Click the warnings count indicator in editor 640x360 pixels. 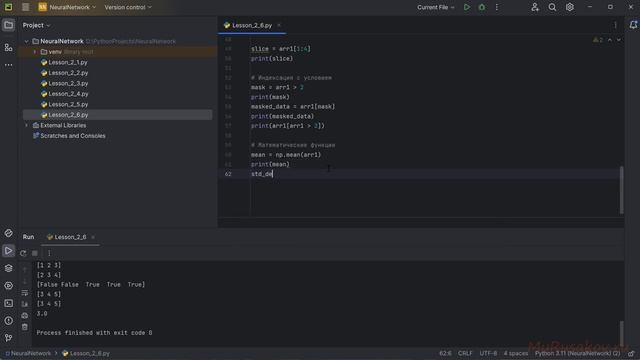coord(598,40)
